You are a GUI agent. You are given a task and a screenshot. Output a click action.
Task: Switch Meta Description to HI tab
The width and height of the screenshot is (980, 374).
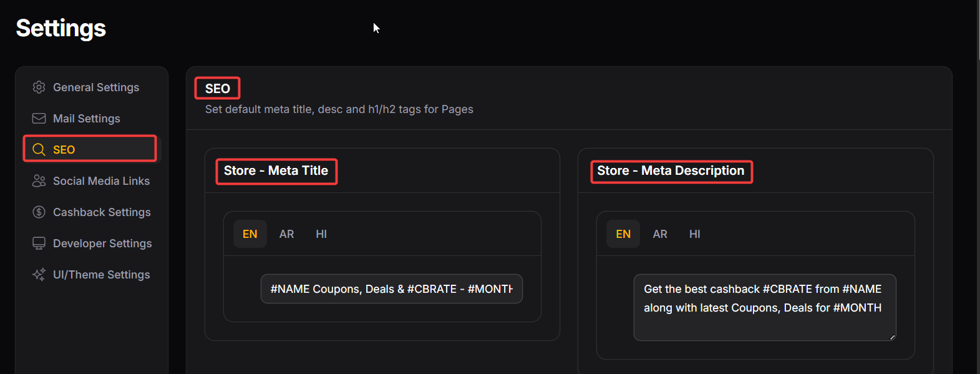coord(695,234)
